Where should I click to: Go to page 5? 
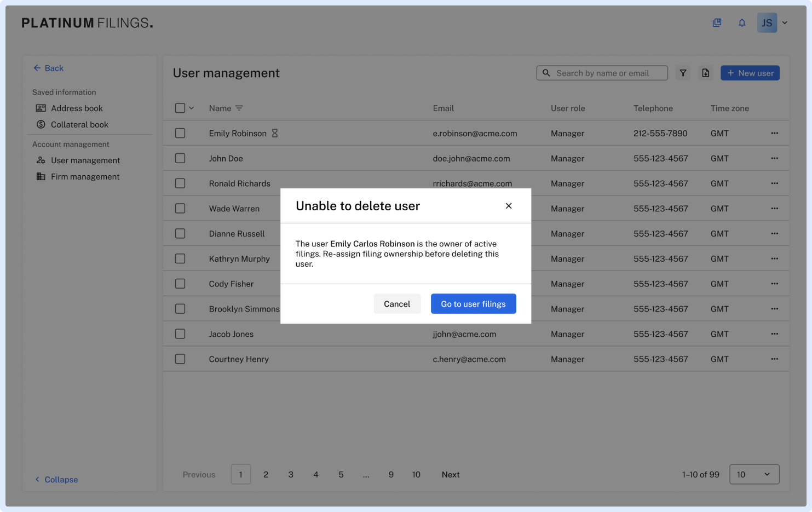[341, 475]
